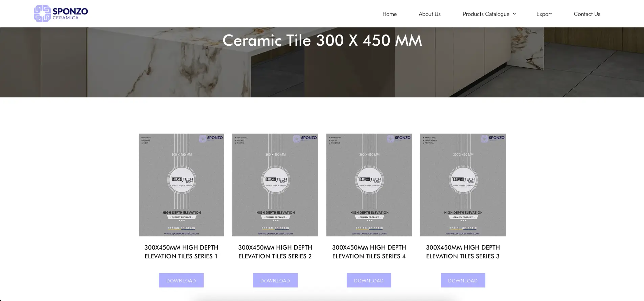Download the Series 1 tiles catalogue
The height and width of the screenshot is (301, 644).
pyautogui.click(x=181, y=280)
